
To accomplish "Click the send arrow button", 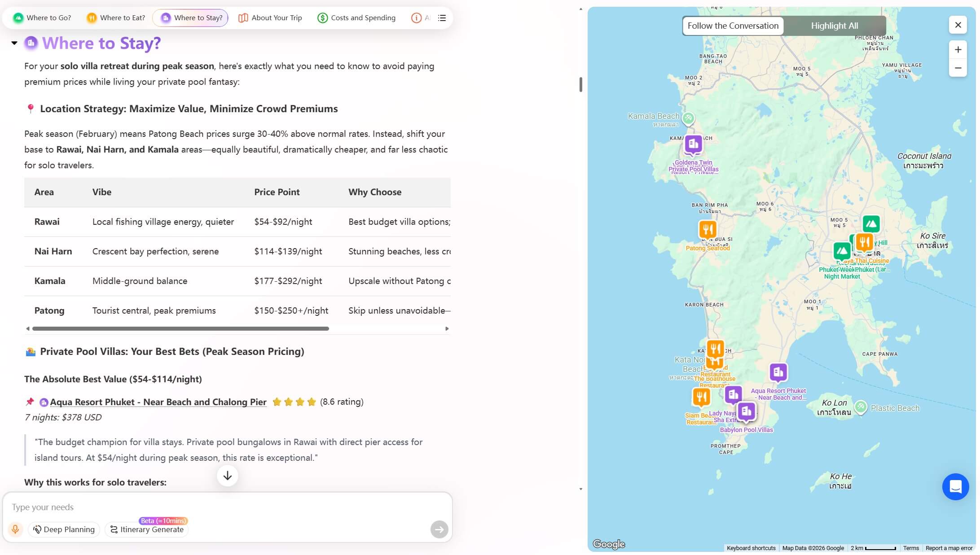I will 439,529.
